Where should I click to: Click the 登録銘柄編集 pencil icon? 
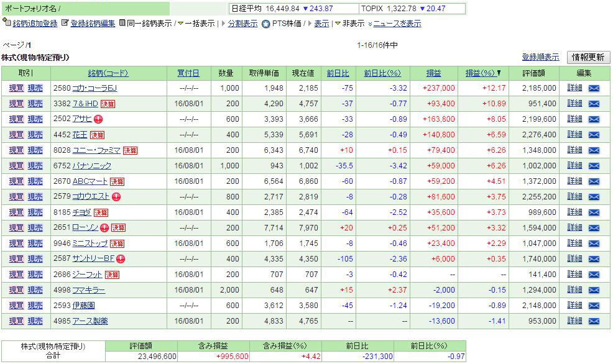[x=65, y=22]
